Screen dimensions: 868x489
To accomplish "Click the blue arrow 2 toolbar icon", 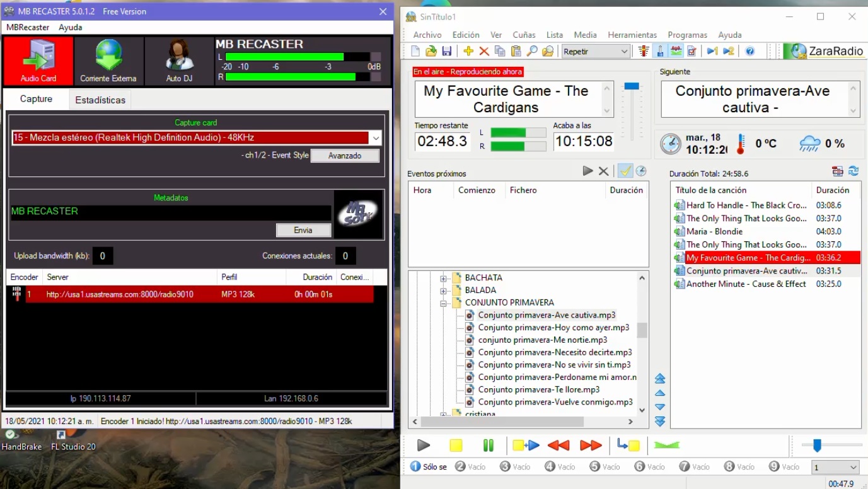I will [x=729, y=52].
